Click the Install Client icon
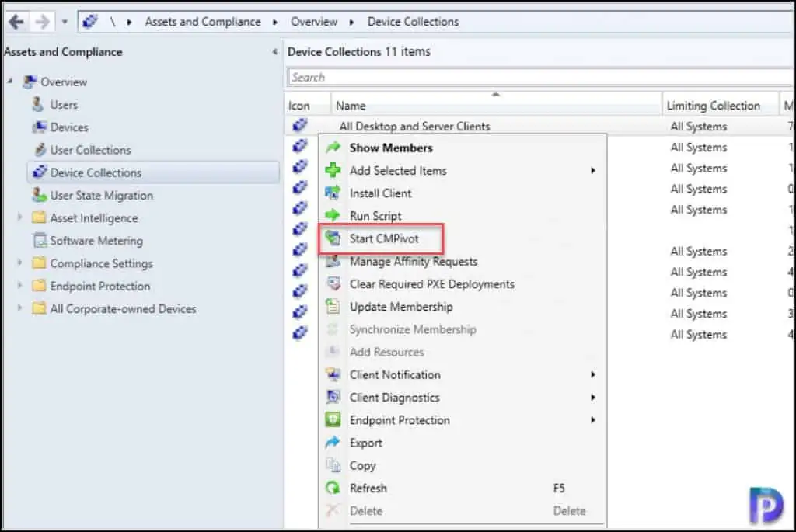Viewport: 796px width, 532px height. (333, 193)
